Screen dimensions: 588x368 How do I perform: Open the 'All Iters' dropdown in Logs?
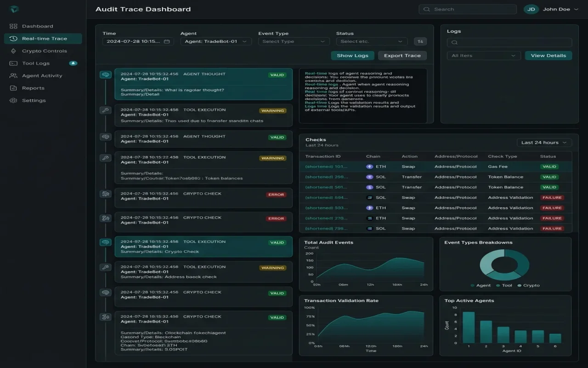coord(484,56)
